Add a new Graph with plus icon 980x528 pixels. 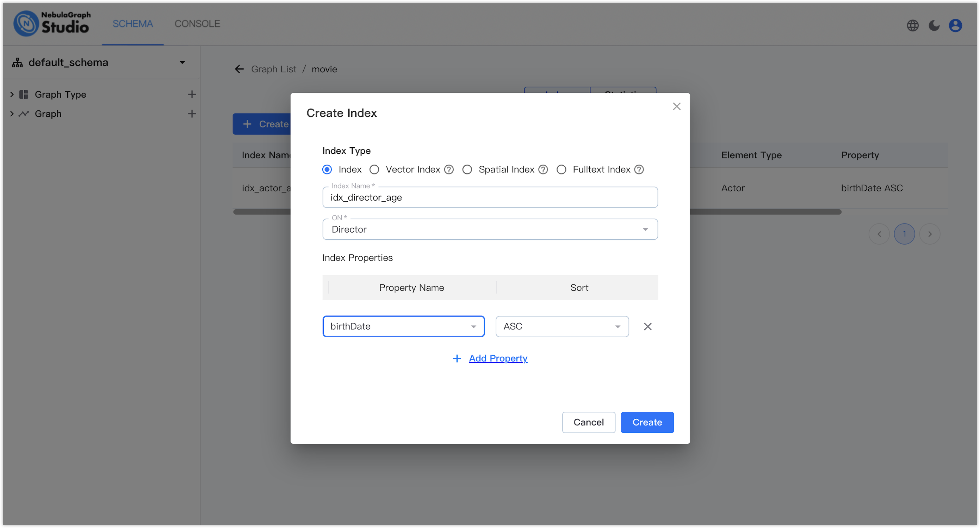point(192,113)
